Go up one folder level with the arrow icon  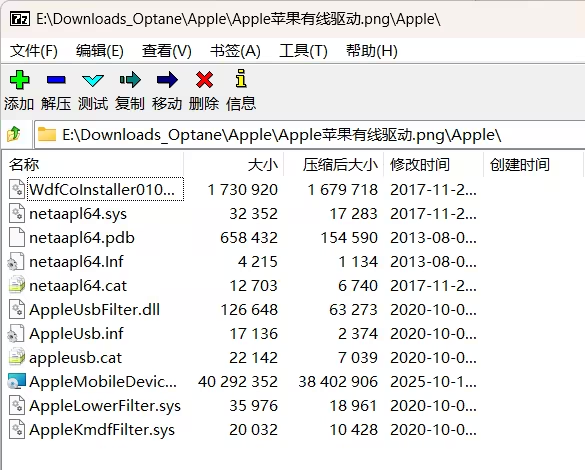(14, 134)
